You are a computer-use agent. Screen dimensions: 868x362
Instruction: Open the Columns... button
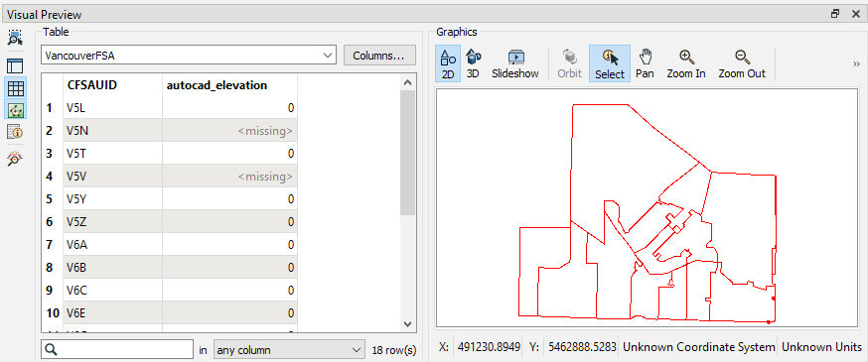pyautogui.click(x=379, y=56)
